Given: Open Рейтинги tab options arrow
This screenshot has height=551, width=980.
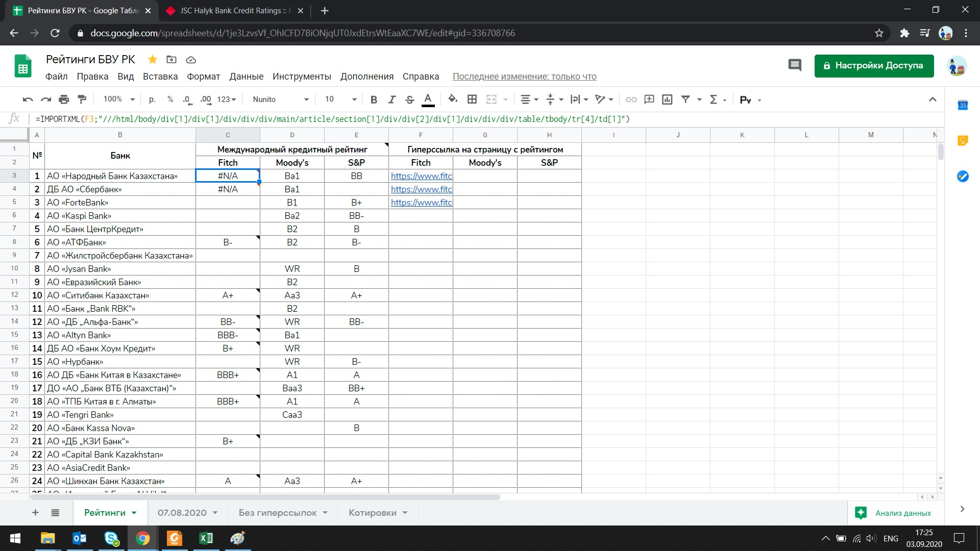Looking at the screenshot, I should [x=134, y=513].
